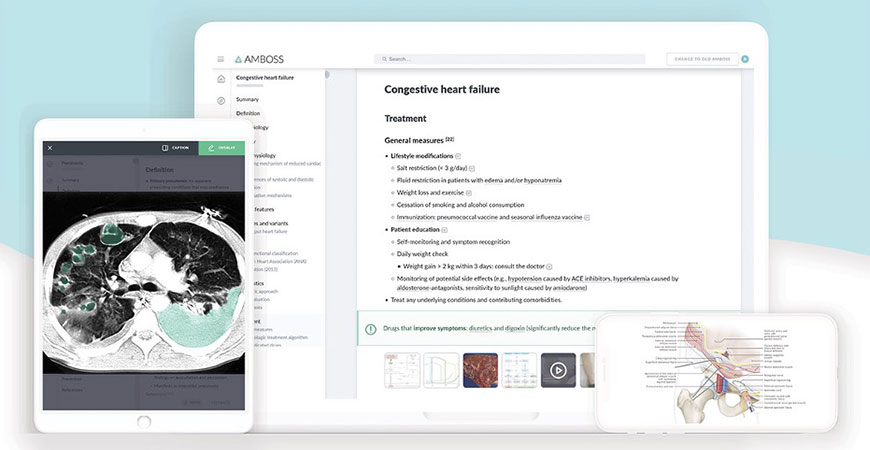Open the second diagram thumbnail
870x450 pixels.
pos(441,370)
